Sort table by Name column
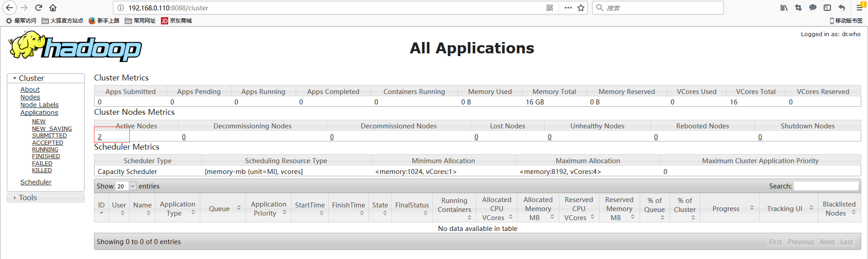Screen dimensions: 868x259 pos(142,208)
